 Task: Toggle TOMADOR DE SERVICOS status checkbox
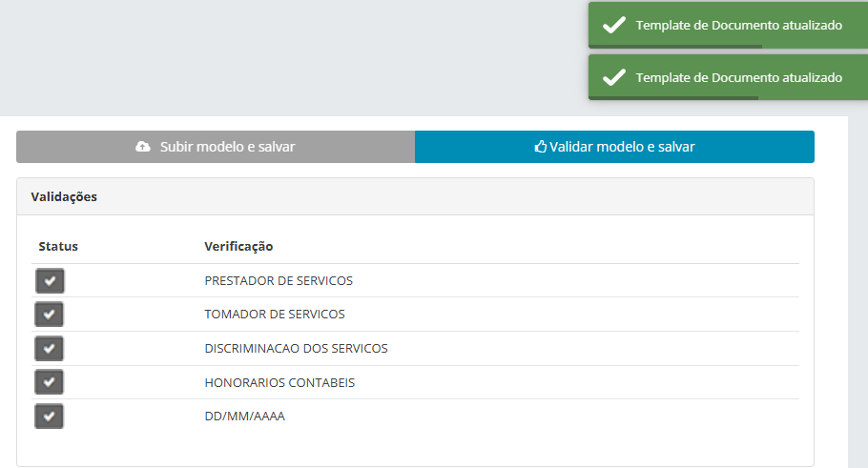click(x=50, y=315)
